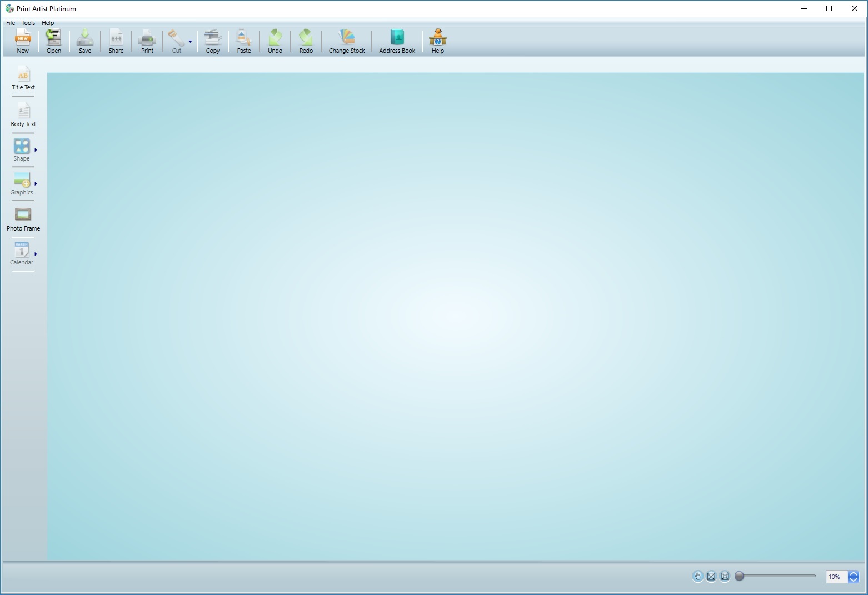The height and width of the screenshot is (595, 868).
Task: Click the fit-page view icon
Action: click(x=725, y=577)
